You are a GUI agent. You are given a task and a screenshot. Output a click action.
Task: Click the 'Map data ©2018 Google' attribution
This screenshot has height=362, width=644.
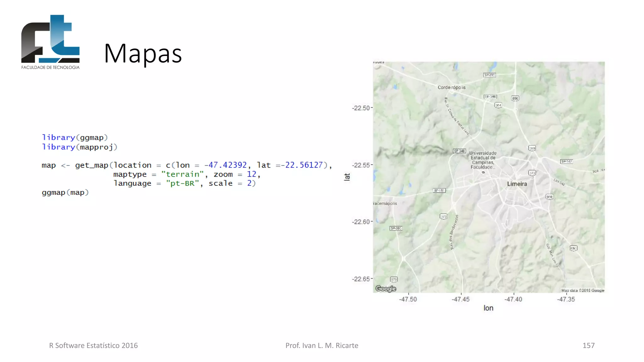583,290
